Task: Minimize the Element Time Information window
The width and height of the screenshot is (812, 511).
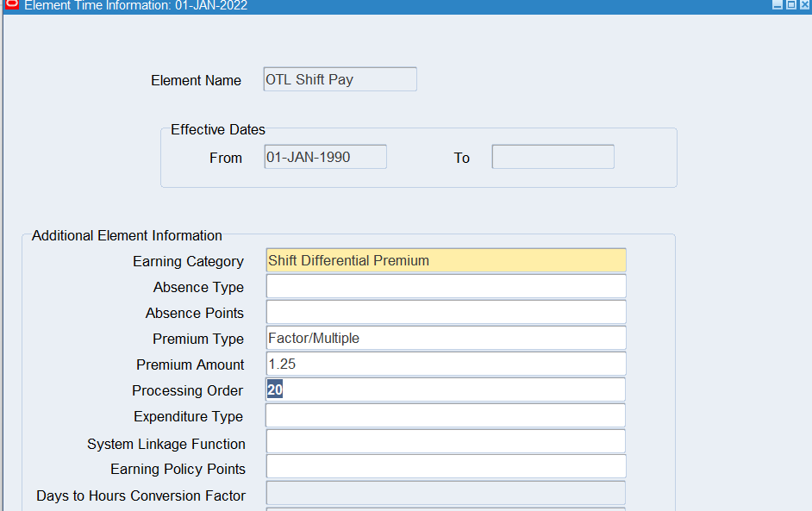Action: pos(778,5)
